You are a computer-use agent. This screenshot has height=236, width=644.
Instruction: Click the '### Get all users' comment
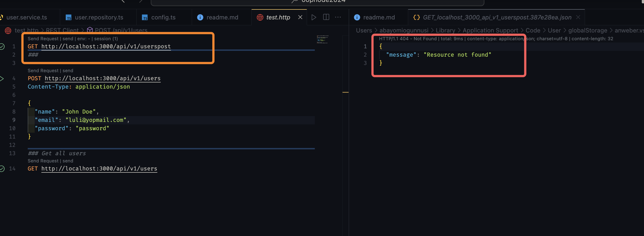(x=57, y=153)
